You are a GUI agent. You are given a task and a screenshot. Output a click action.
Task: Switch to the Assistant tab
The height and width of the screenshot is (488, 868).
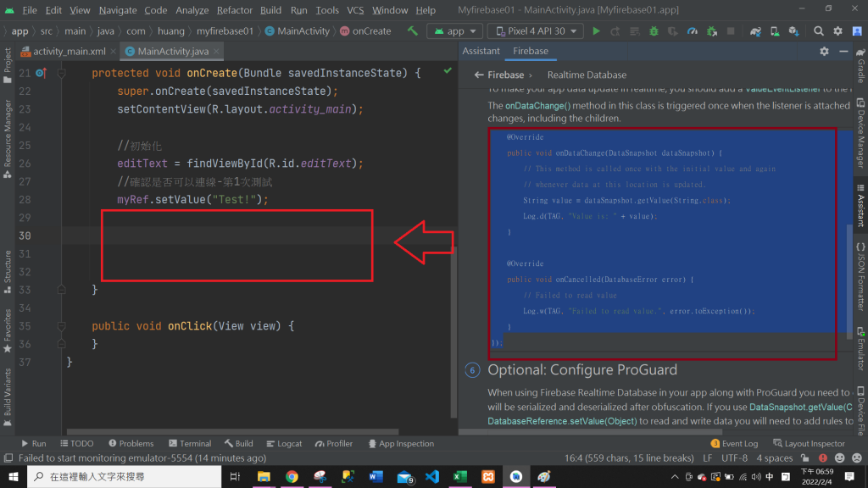(481, 51)
